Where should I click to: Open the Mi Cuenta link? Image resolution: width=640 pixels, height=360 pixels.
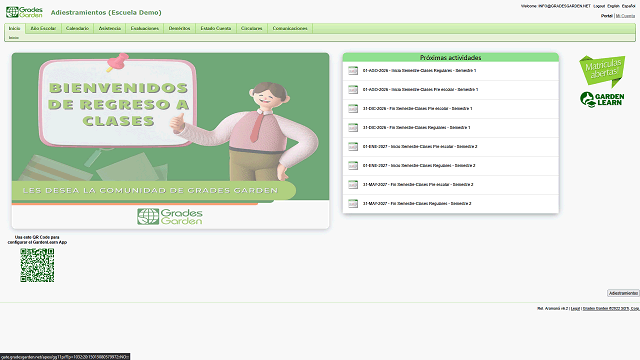(625, 16)
